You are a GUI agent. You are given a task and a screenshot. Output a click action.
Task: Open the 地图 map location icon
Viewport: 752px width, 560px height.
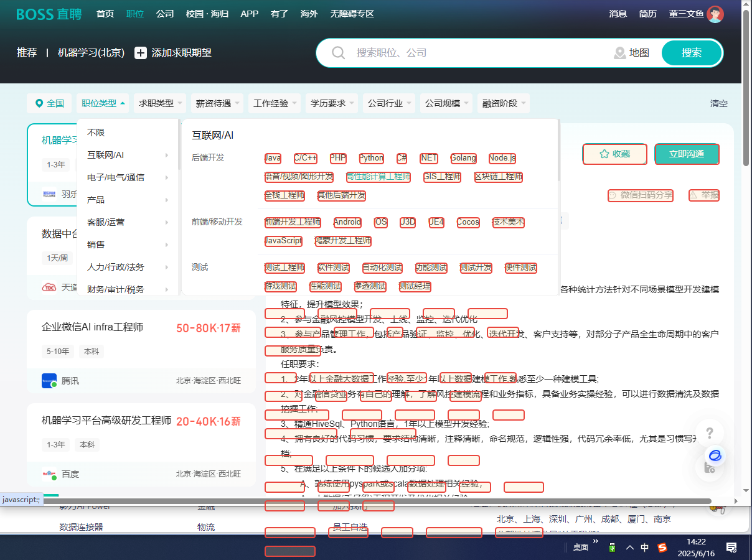pyautogui.click(x=619, y=53)
